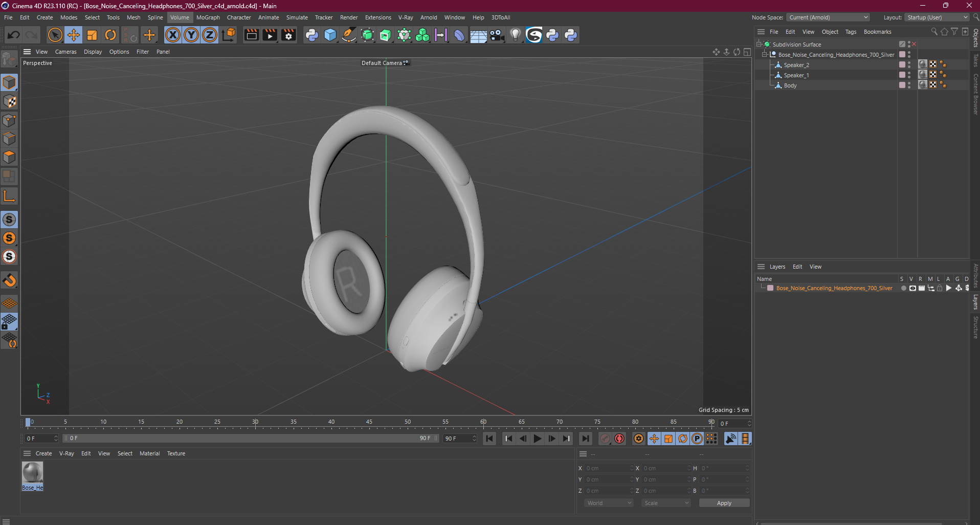
Task: Click the Cube primitive icon
Action: pyautogui.click(x=330, y=35)
